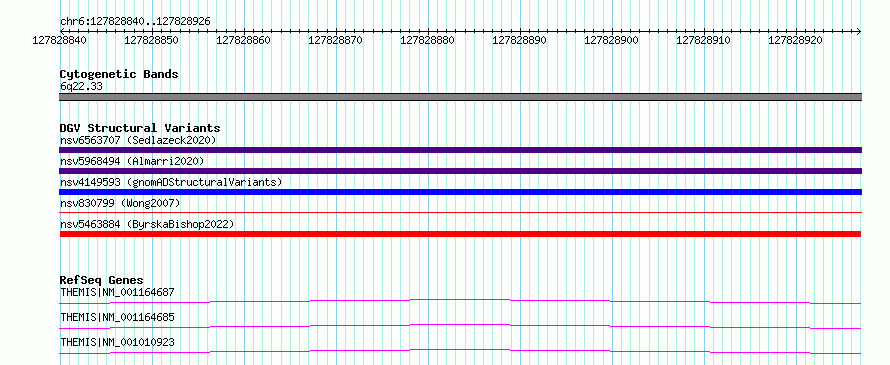Click ruler tick label 127828870
The height and width of the screenshot is (365, 890).
(335, 40)
